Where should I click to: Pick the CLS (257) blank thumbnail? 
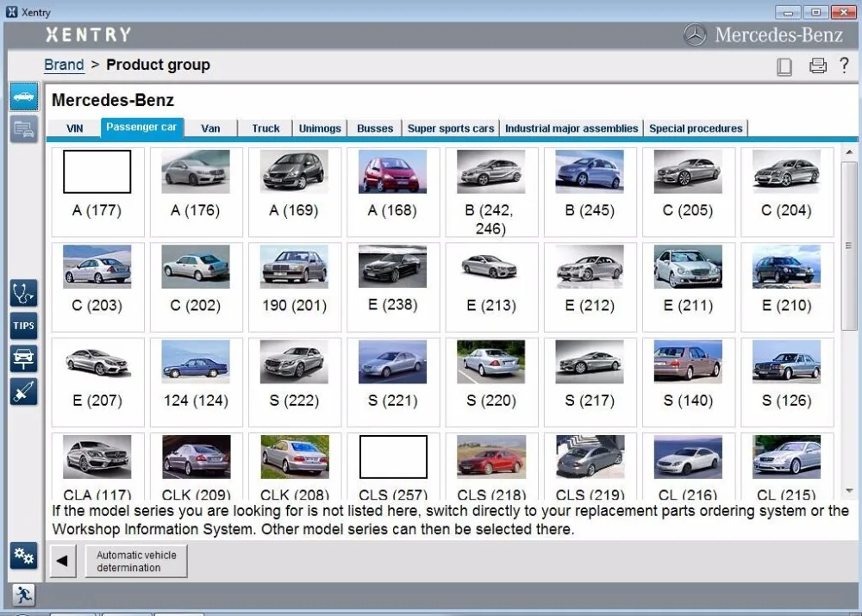[x=393, y=457]
